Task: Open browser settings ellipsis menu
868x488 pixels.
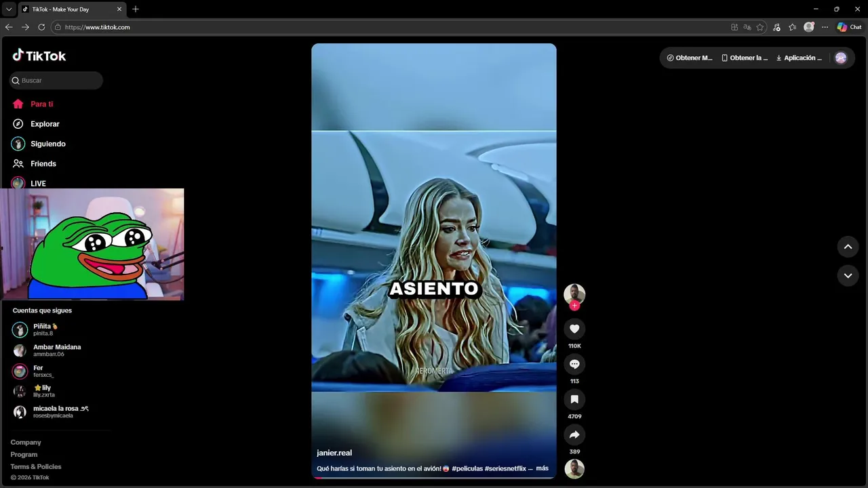Action: pos(825,27)
